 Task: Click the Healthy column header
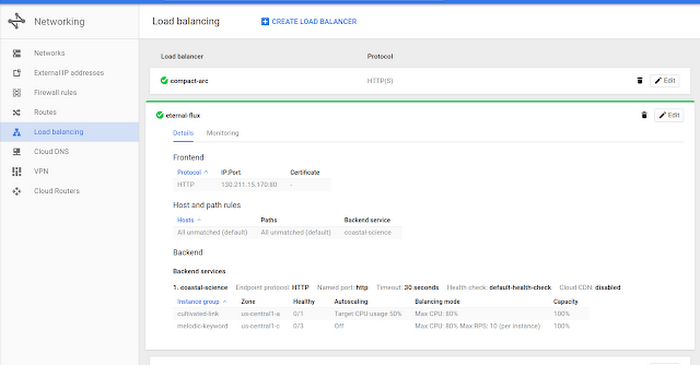click(304, 302)
